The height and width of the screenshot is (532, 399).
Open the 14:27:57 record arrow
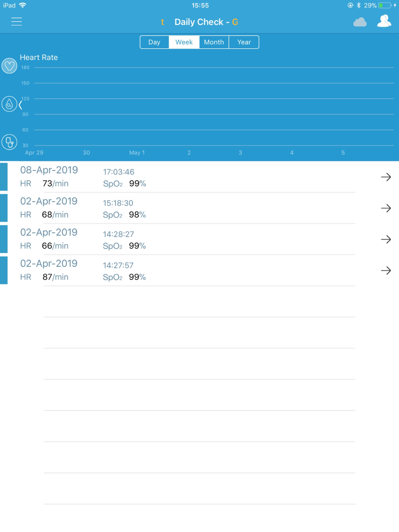coord(386,270)
